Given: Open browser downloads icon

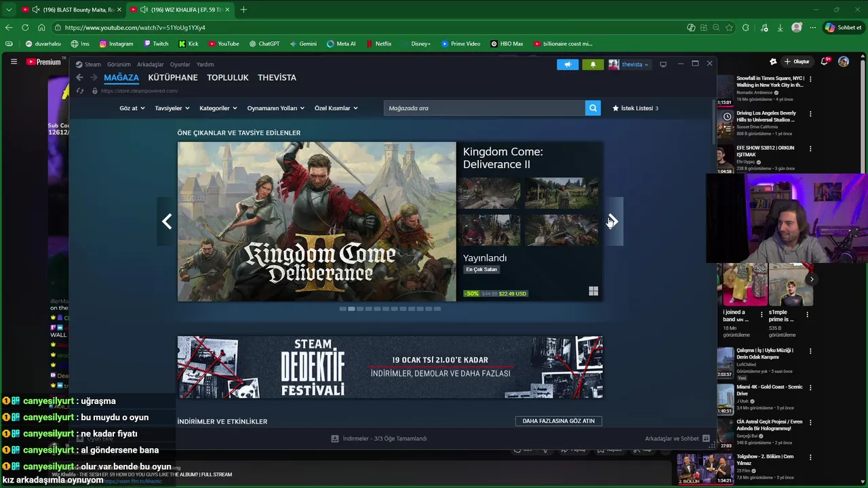Looking at the screenshot, I should pyautogui.click(x=781, y=28).
